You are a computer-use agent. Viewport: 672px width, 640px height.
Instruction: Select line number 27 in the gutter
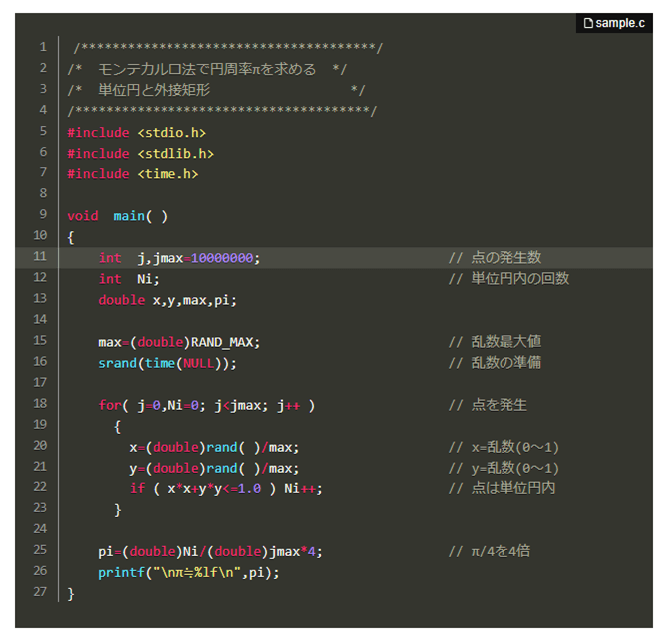point(40,591)
